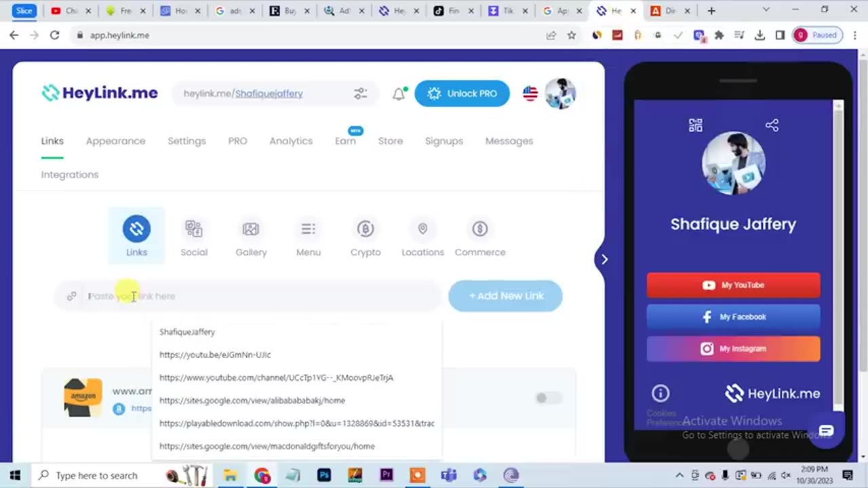868x488 pixels.
Task: Open QR code icon in phone preview
Action: (695, 125)
